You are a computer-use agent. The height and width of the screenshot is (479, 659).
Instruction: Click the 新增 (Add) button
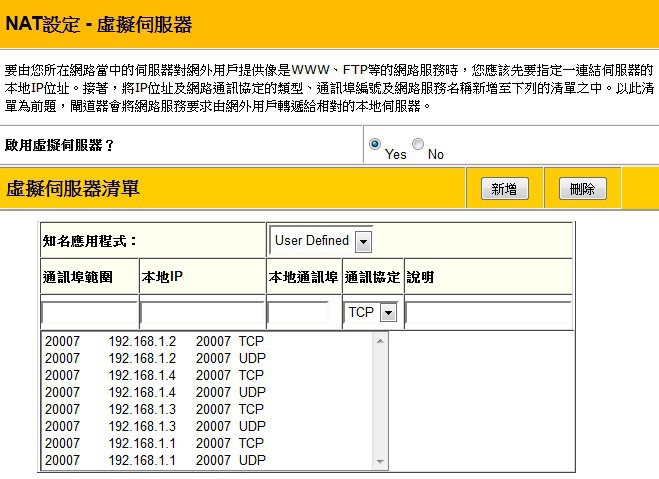pyautogui.click(x=504, y=189)
